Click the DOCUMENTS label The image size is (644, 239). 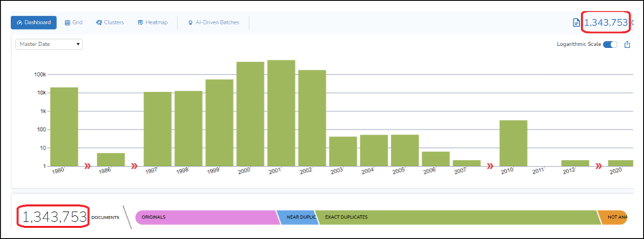(x=105, y=218)
